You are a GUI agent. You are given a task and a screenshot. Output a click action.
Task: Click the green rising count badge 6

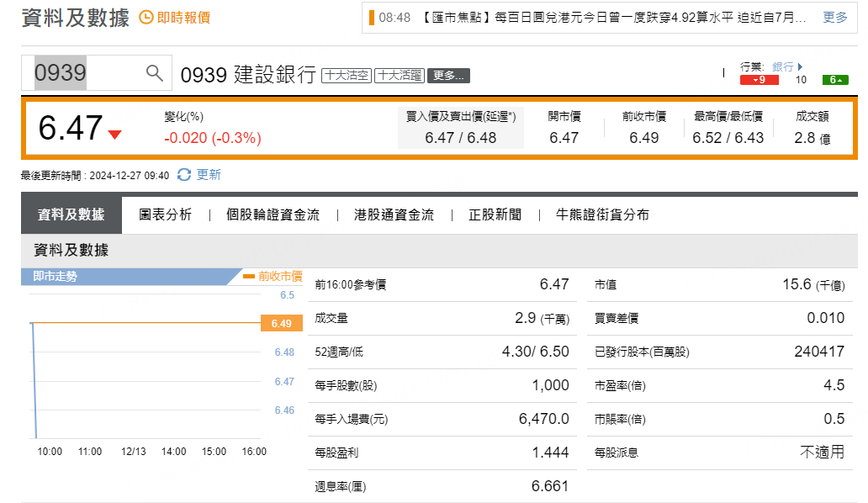835,80
